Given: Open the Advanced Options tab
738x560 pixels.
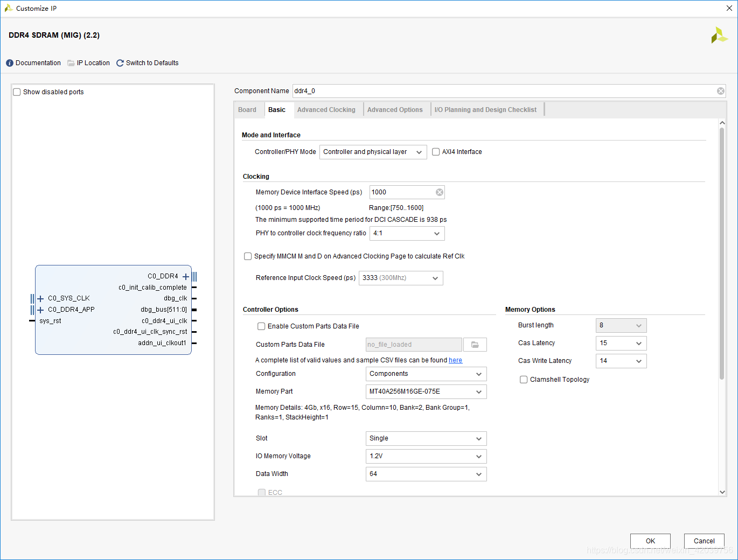Looking at the screenshot, I should [x=395, y=110].
